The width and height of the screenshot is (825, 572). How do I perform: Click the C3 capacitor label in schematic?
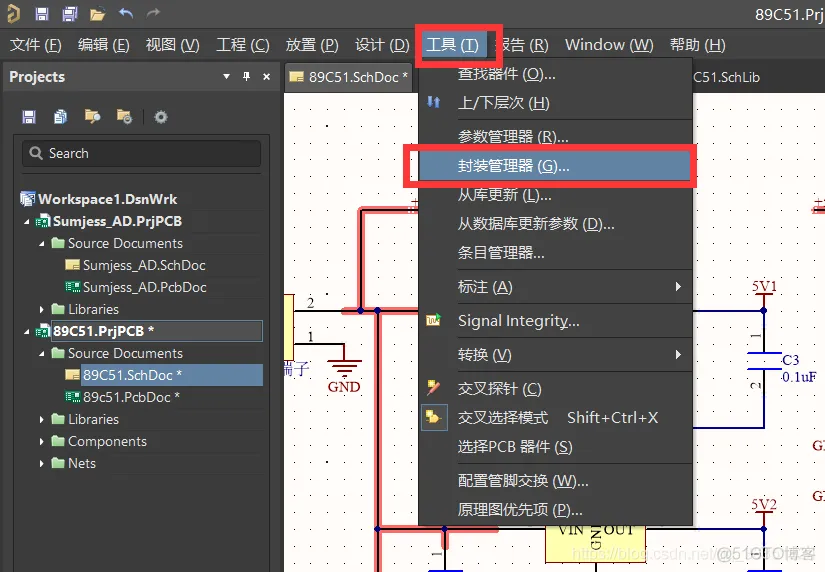tap(791, 360)
